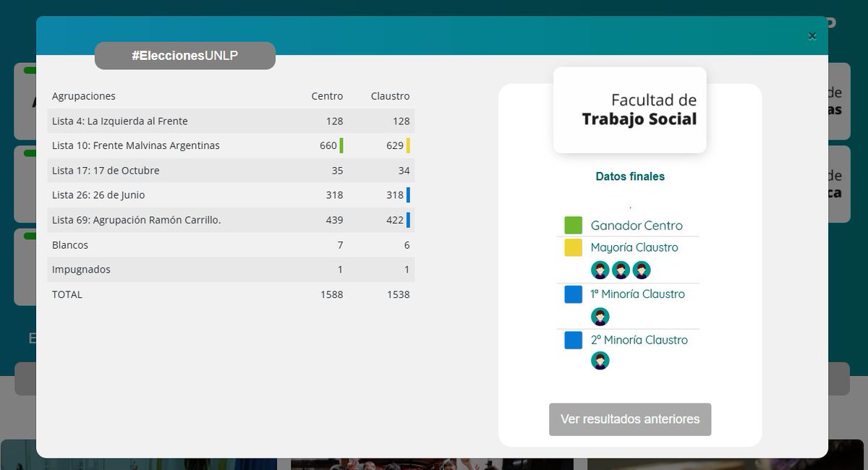Image resolution: width=868 pixels, height=470 pixels.
Task: Click Claustro value 629
Action: tap(395, 145)
